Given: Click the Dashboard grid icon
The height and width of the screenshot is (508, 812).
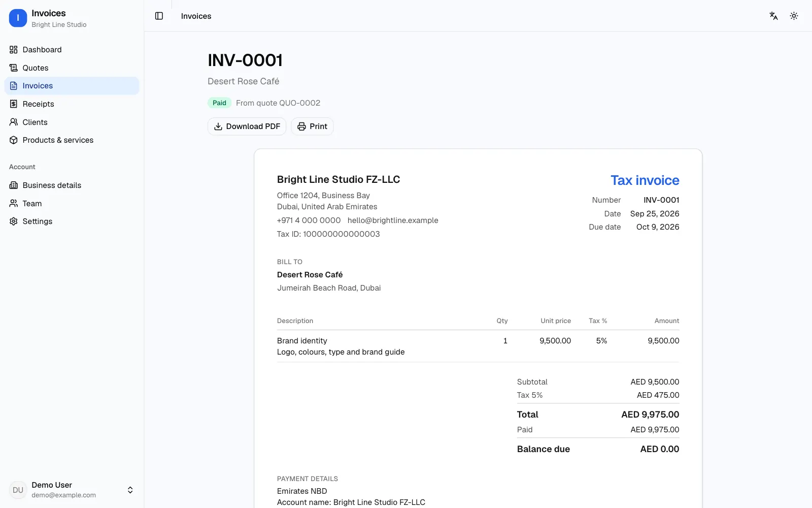Looking at the screenshot, I should [x=14, y=50].
